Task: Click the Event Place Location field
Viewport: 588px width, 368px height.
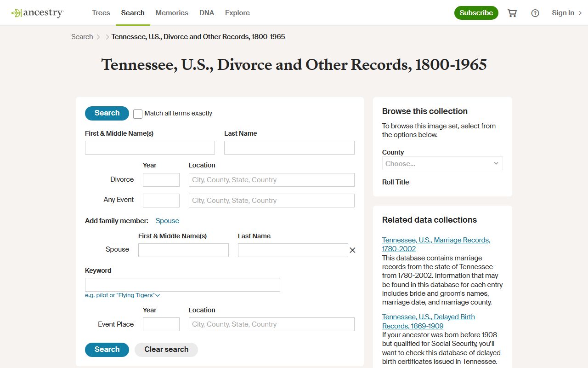Action: (271, 324)
